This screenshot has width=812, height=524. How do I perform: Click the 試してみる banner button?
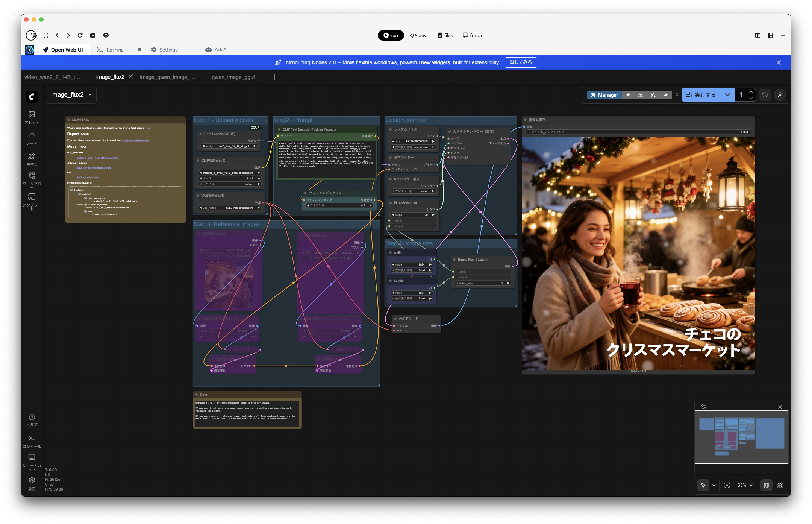(x=522, y=62)
